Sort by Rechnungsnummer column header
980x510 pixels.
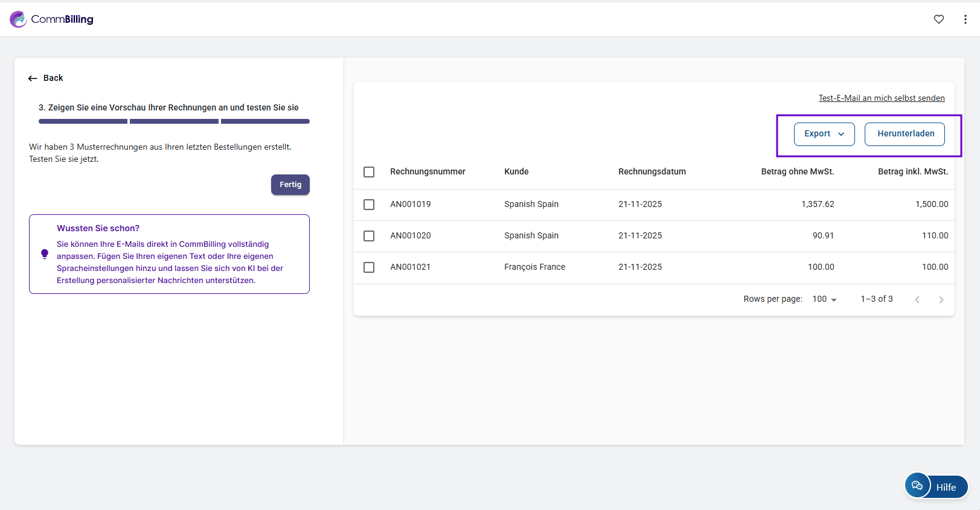click(428, 172)
